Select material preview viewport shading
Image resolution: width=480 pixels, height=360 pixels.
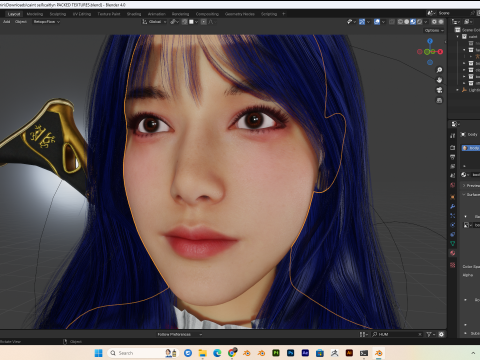coord(413,22)
